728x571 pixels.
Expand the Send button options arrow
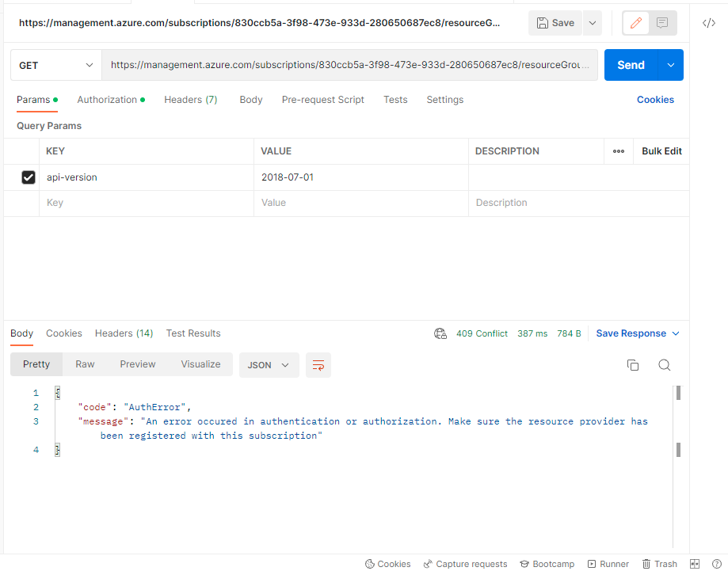coord(671,65)
